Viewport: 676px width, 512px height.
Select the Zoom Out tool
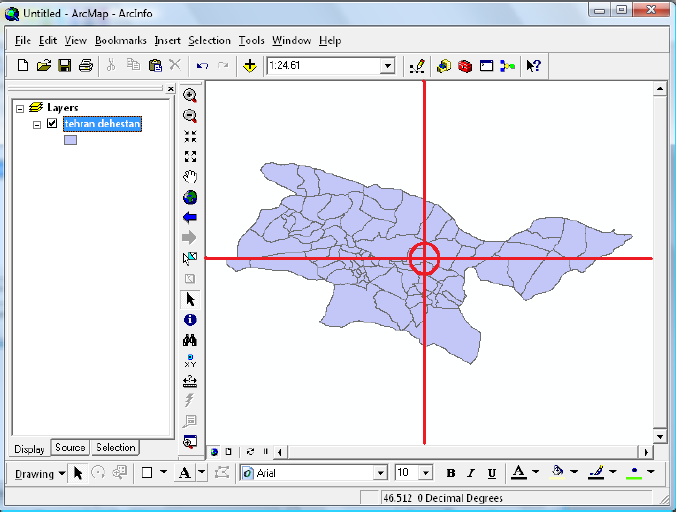(x=190, y=116)
